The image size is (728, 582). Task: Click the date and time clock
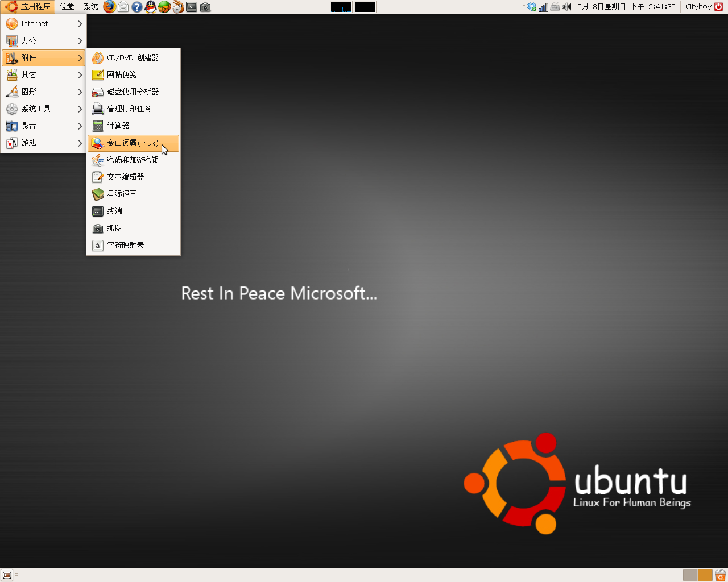[624, 7]
